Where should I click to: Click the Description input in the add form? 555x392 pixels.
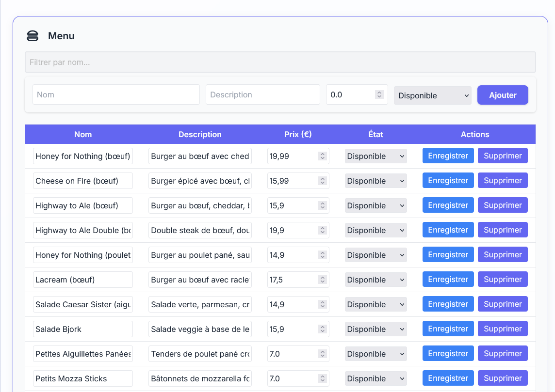click(x=262, y=94)
